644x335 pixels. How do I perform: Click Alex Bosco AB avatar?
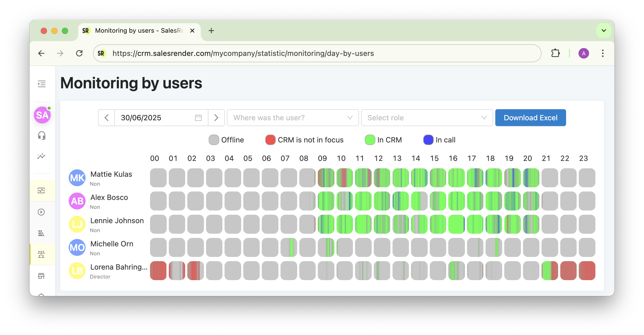tap(77, 201)
